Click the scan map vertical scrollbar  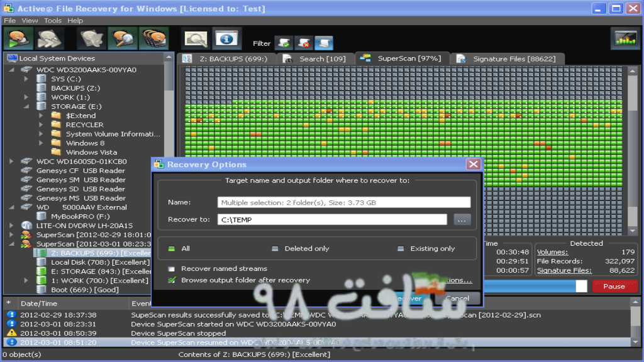[x=633, y=151]
